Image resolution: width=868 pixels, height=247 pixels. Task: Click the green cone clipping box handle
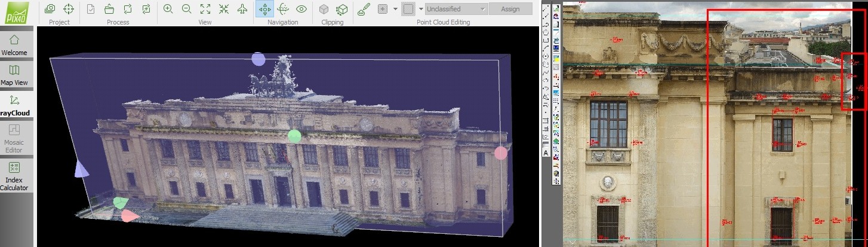121,203
